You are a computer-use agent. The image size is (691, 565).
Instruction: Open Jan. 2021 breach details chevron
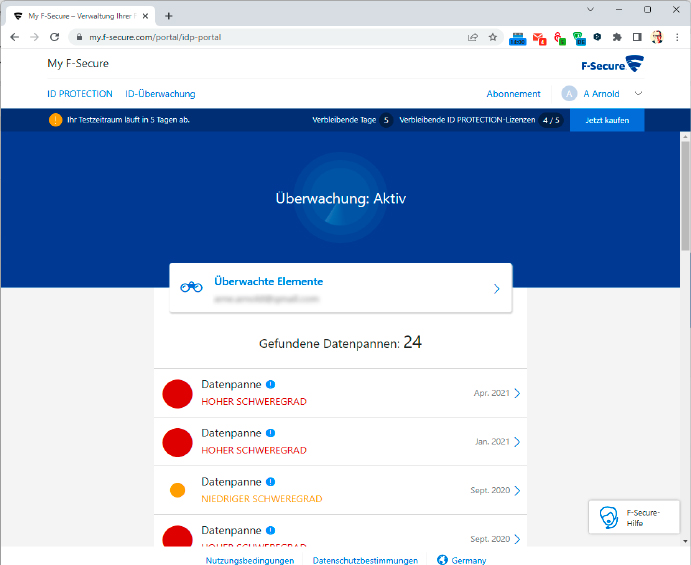coord(517,442)
